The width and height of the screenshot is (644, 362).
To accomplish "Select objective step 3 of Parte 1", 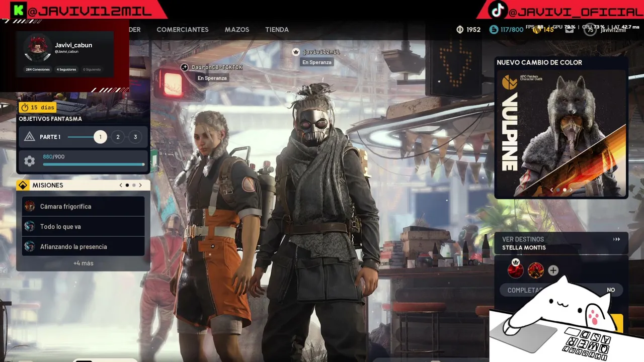I will click(135, 137).
